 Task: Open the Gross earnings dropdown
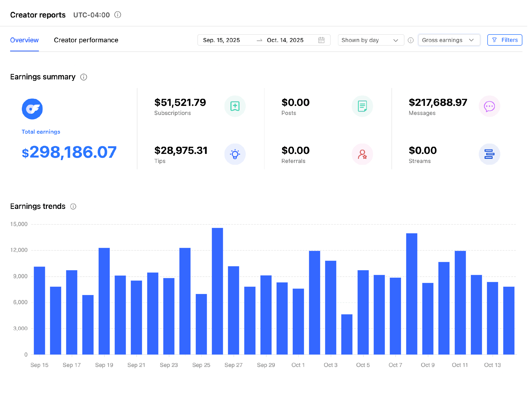pos(449,40)
